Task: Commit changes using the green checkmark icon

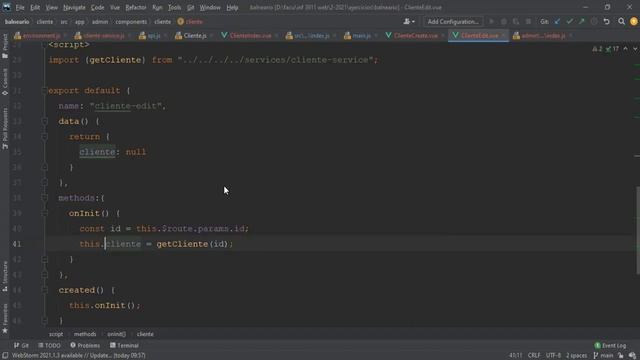Action: pos(569,22)
